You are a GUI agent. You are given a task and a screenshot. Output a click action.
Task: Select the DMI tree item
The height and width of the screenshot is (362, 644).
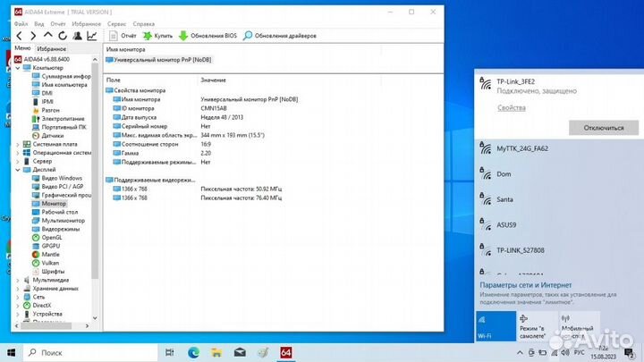pyautogui.click(x=42, y=93)
